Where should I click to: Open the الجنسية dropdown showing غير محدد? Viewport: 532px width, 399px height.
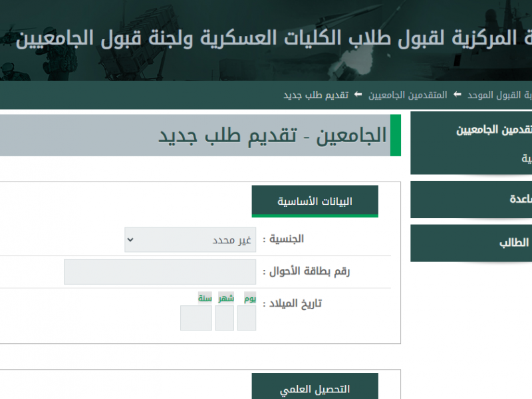[190, 240]
